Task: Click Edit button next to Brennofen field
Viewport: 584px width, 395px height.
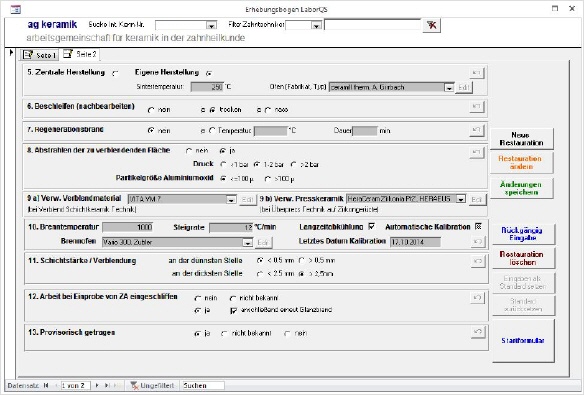Action: point(263,242)
